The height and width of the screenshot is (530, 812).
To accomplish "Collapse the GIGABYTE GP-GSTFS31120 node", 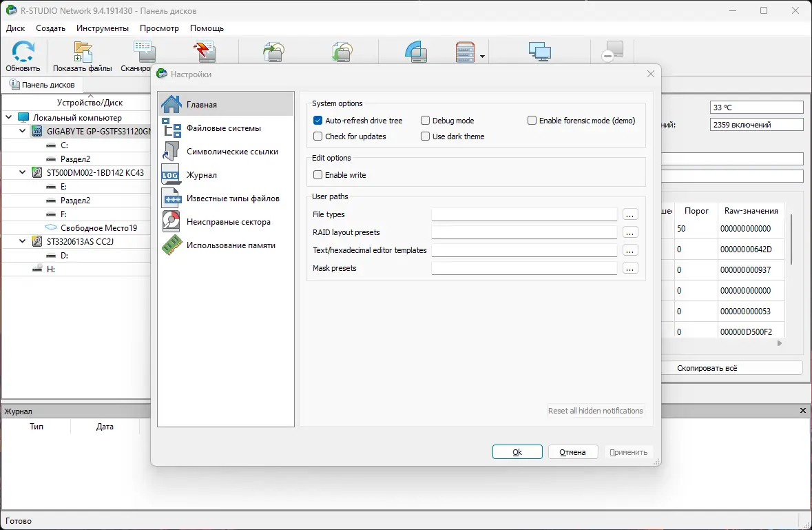I will click(22, 131).
